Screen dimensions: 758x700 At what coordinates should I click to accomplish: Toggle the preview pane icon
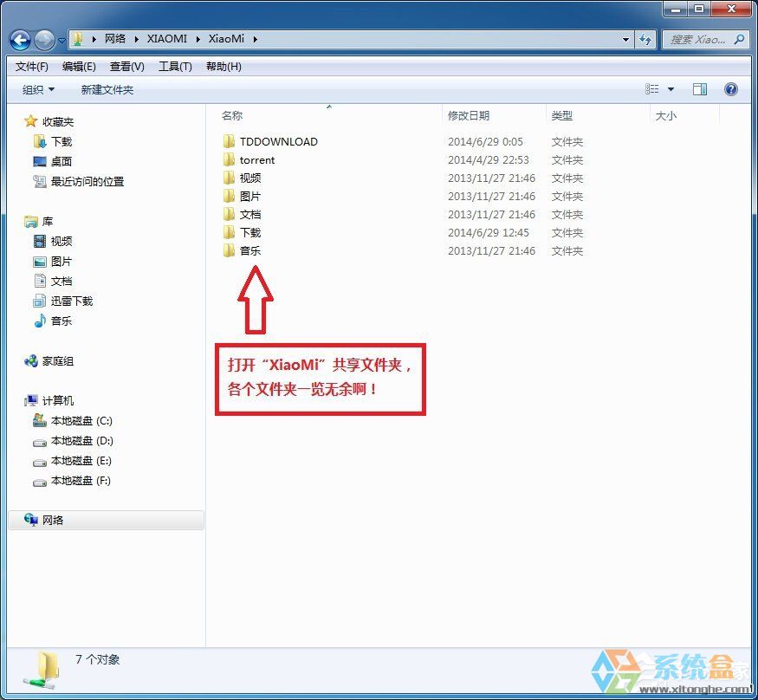pyautogui.click(x=699, y=89)
